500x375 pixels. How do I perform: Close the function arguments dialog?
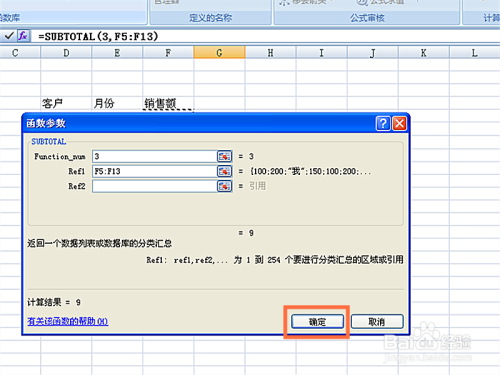pos(399,124)
